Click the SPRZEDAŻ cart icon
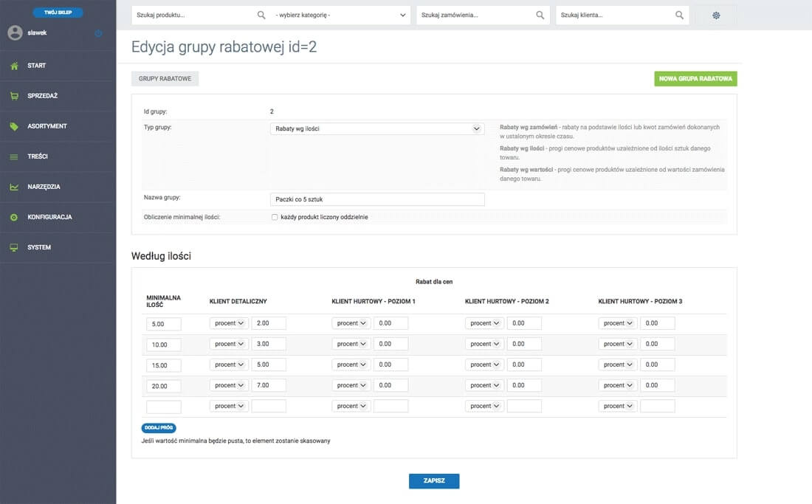 [14, 96]
